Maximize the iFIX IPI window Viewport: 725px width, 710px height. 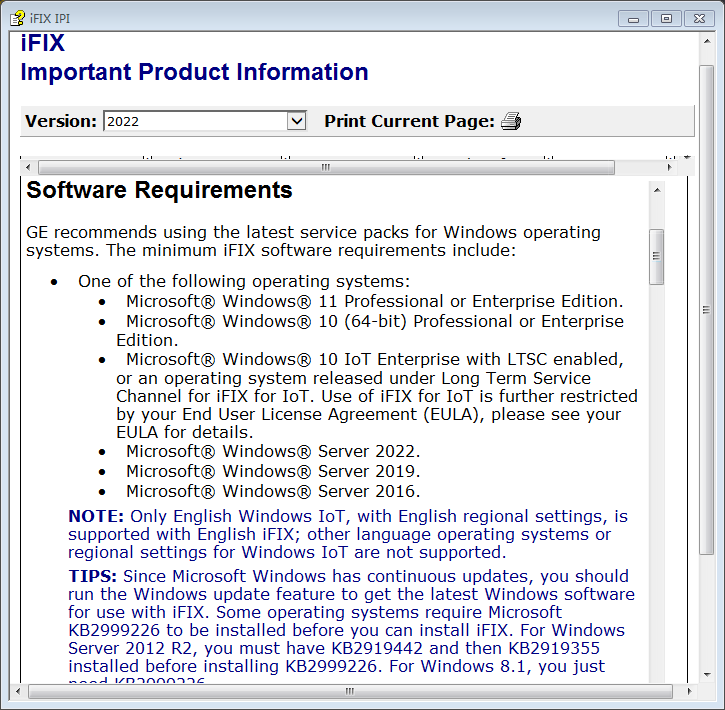pos(665,18)
